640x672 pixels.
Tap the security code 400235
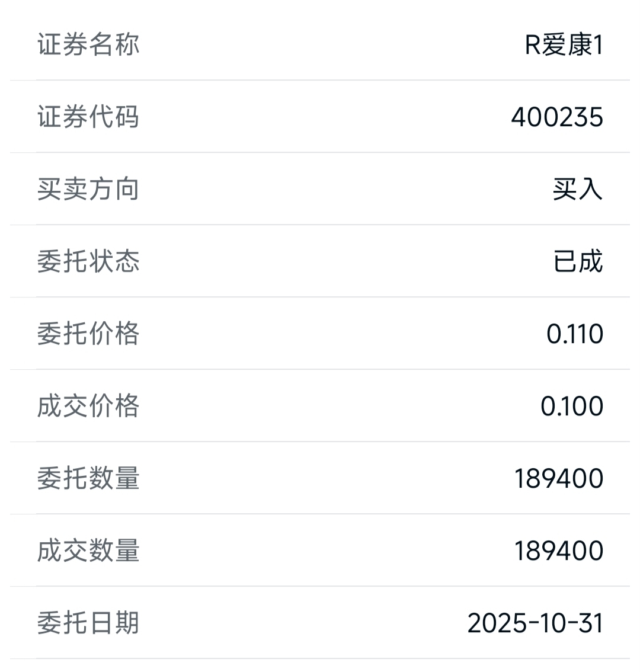557,117
